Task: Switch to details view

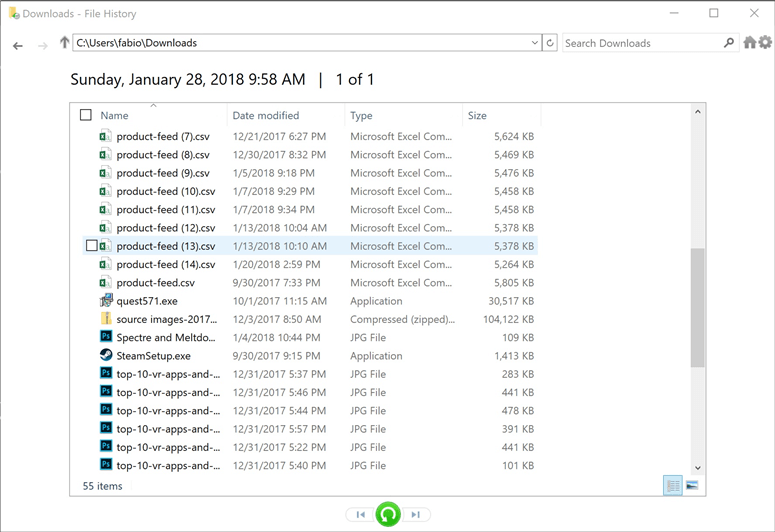Action: point(673,486)
